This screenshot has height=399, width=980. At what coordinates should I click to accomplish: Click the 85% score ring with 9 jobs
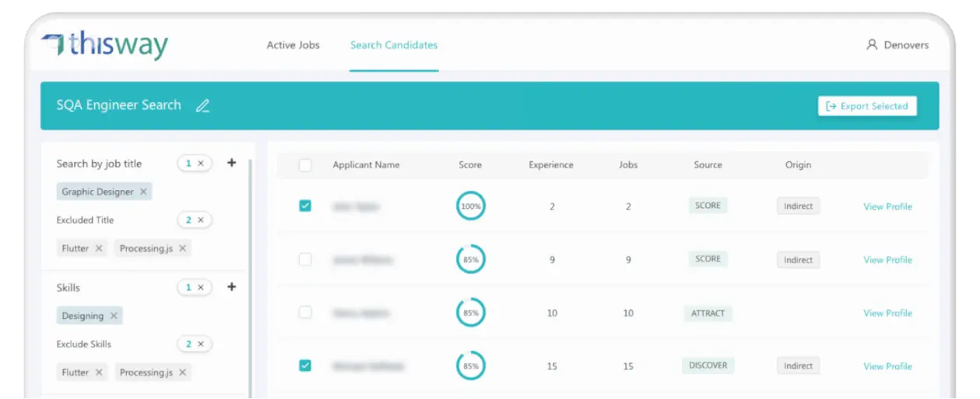471,260
